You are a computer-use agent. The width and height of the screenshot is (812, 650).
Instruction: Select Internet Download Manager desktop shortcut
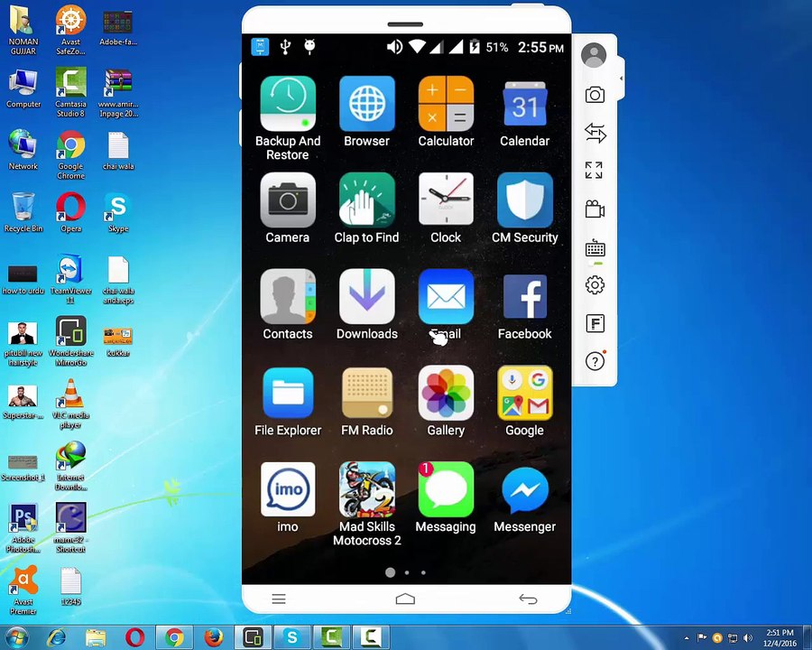(70, 466)
